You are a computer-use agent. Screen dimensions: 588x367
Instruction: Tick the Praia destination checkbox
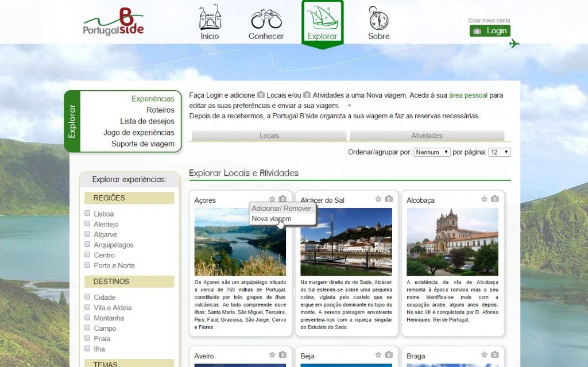coord(88,338)
